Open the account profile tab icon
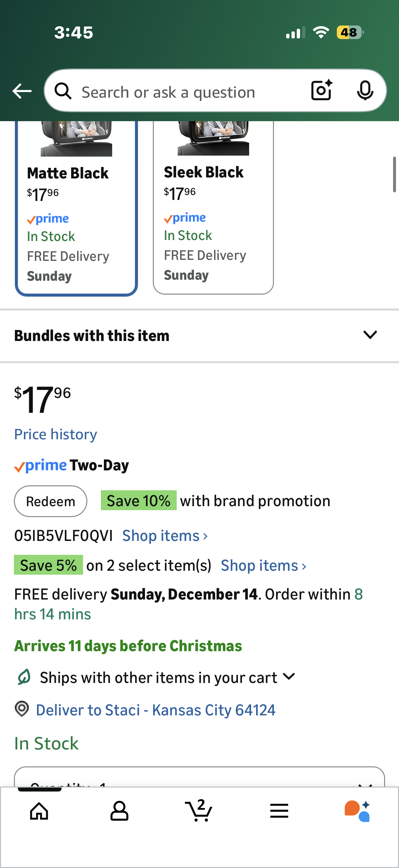 (x=119, y=811)
